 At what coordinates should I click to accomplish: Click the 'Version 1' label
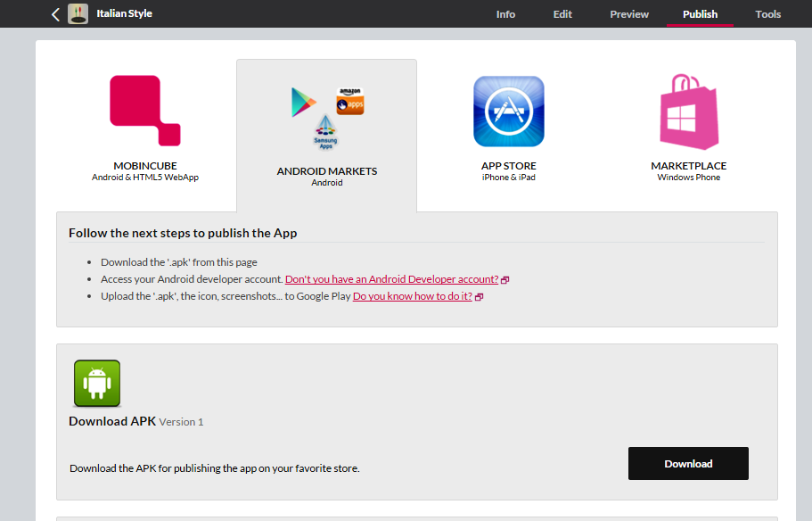coord(181,422)
